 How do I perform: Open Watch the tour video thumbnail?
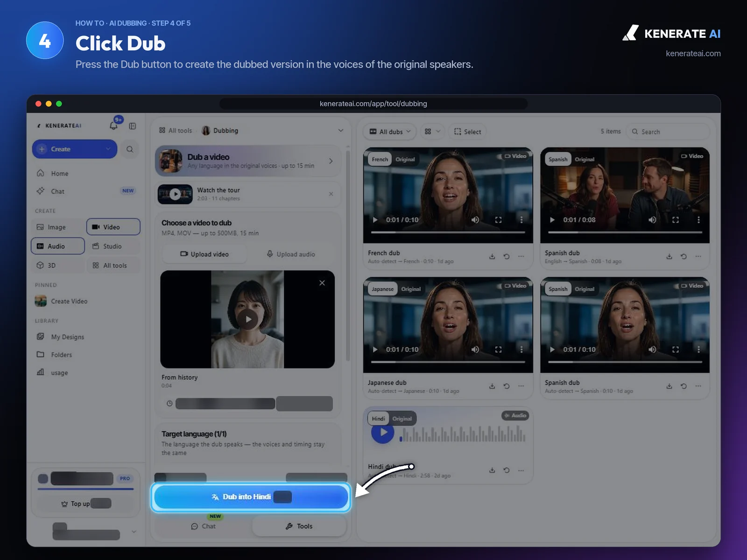point(175,194)
